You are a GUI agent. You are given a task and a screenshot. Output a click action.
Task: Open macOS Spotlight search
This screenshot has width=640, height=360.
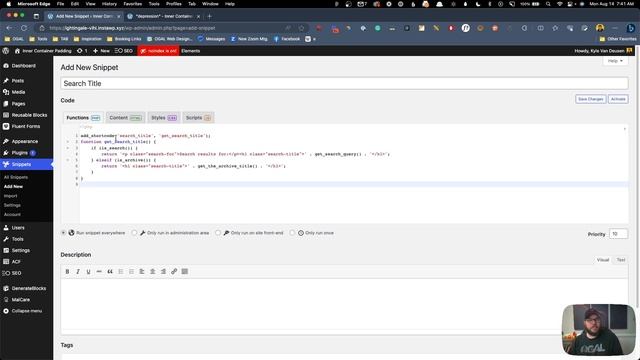tap(548, 4)
